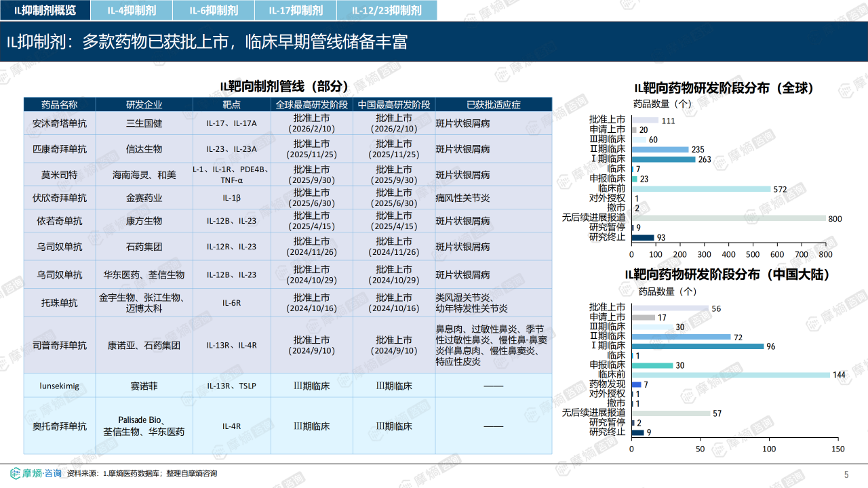Select the target cell IL-17、IL-17A
The width and height of the screenshot is (868, 488).
[x=232, y=124]
